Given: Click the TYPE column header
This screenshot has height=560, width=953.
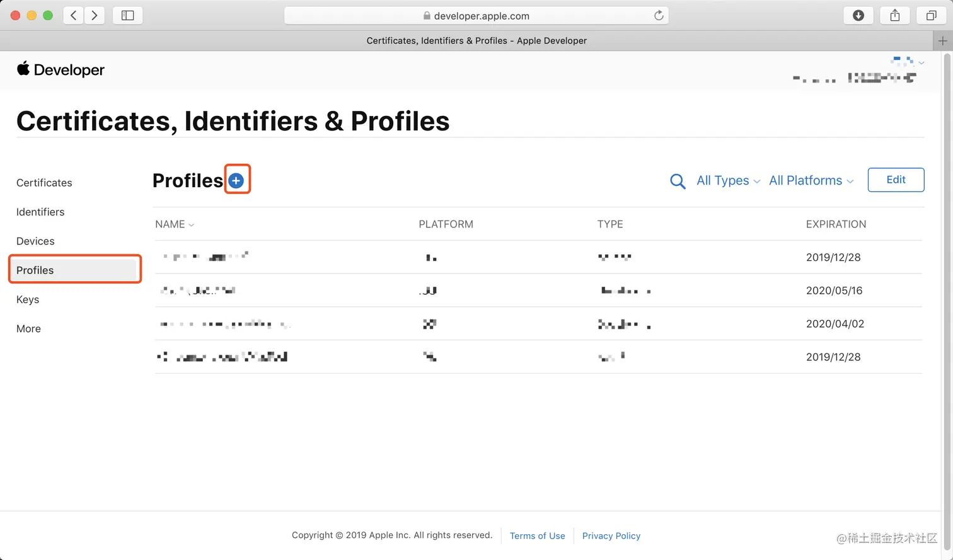Looking at the screenshot, I should [x=610, y=224].
